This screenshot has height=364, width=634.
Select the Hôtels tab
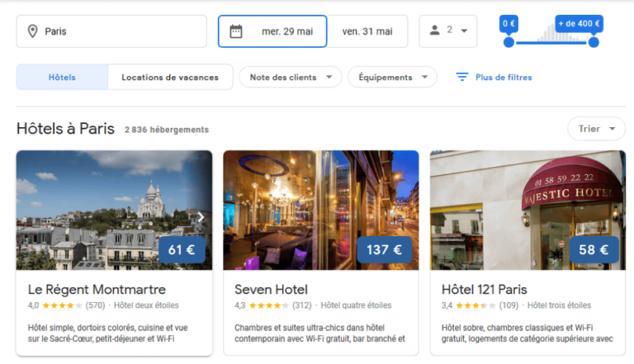tap(62, 77)
